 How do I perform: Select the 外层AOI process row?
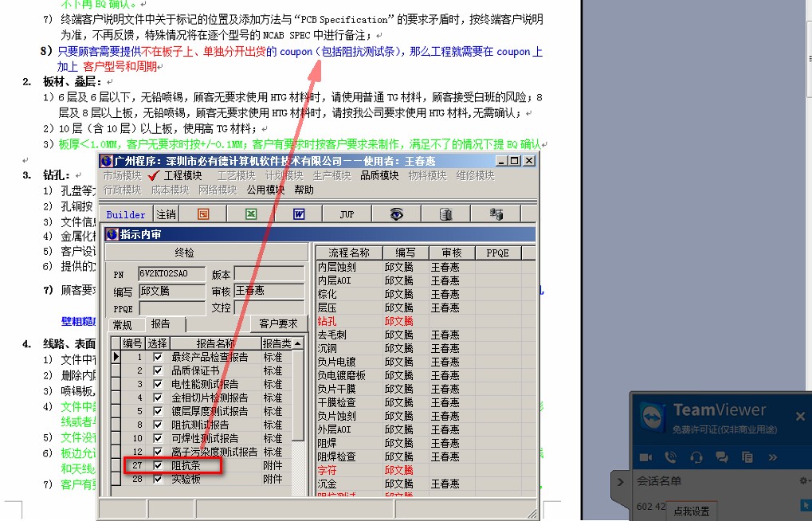tap(426, 430)
